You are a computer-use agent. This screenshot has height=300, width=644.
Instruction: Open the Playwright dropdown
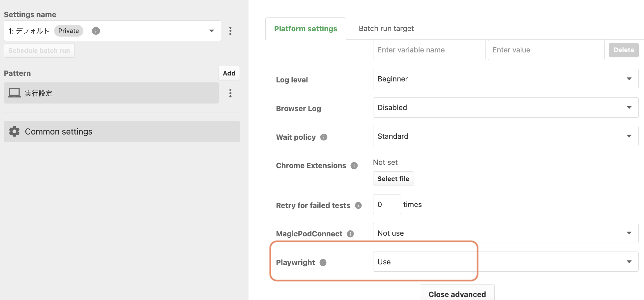pos(506,262)
